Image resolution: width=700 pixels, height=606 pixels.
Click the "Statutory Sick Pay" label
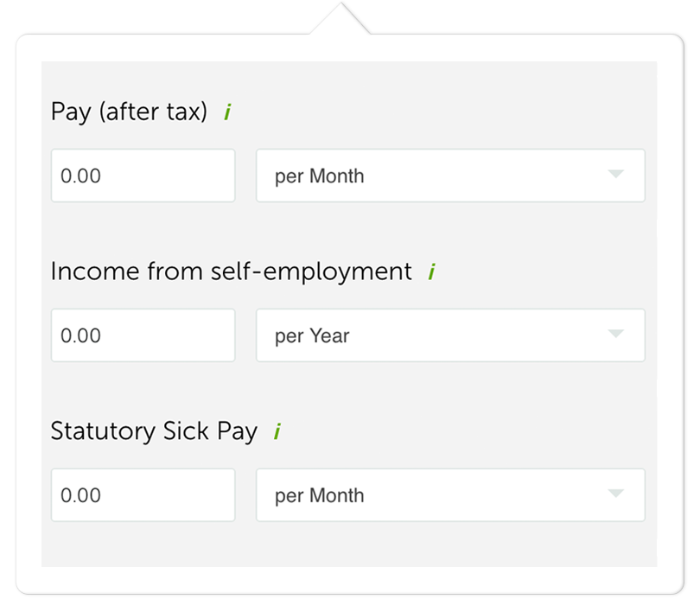(154, 431)
